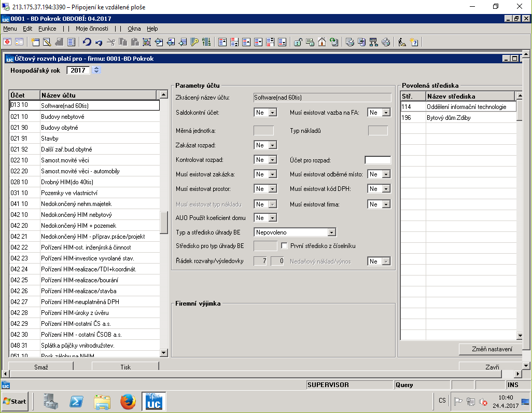The height and width of the screenshot is (413, 532).
Task: Expand the 'Musí existovat zakázka' dropdown
Action: point(273,174)
